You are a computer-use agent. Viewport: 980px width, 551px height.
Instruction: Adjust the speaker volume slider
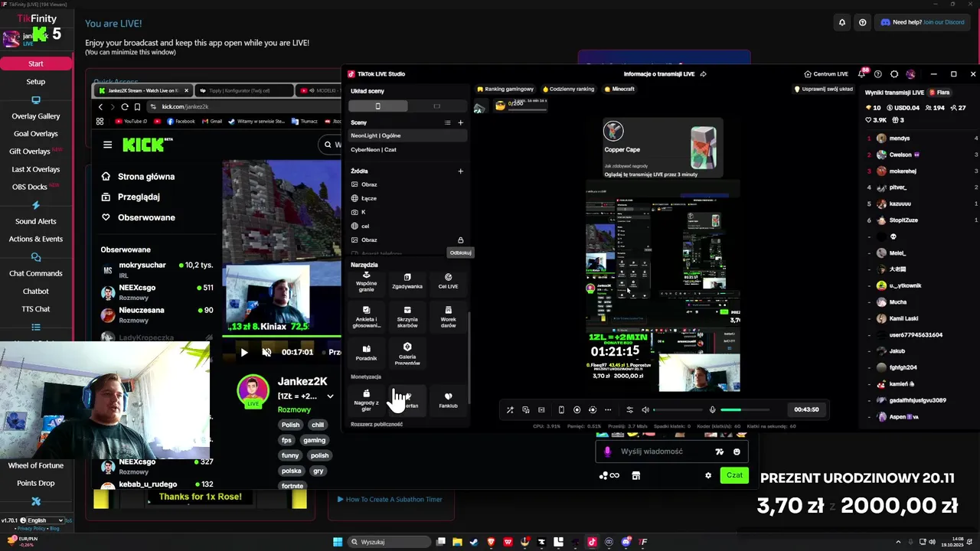(x=678, y=409)
